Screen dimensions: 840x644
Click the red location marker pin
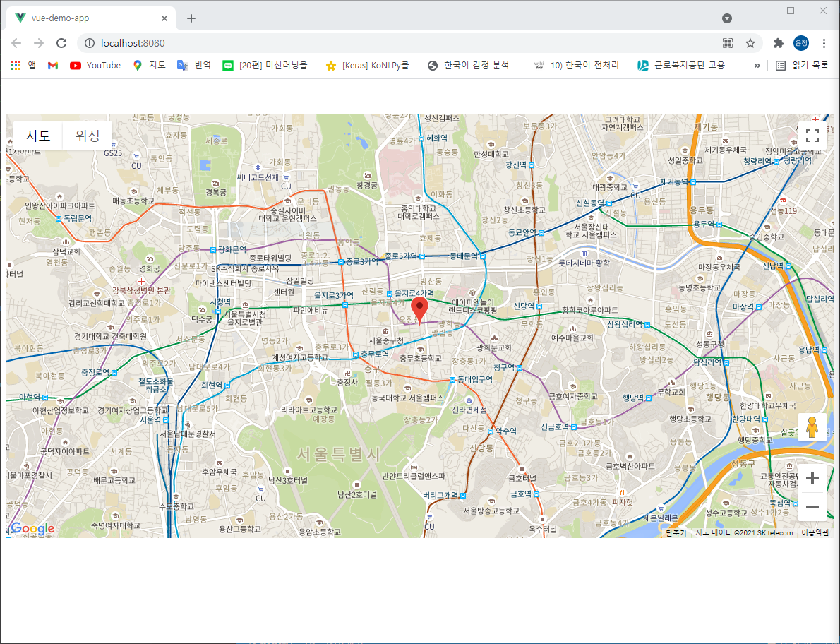coord(419,311)
